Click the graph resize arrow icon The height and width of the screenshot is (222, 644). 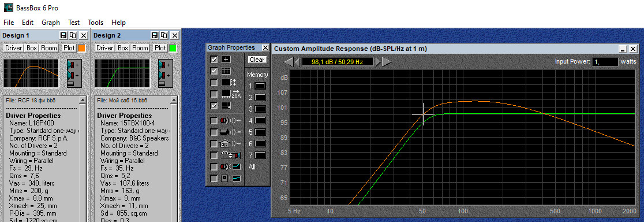(226, 106)
